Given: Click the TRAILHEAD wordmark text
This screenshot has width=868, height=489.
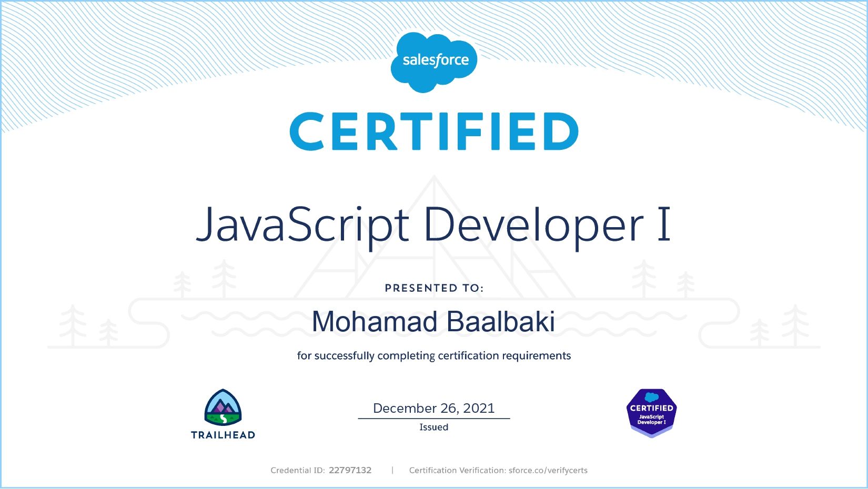Looking at the screenshot, I should click(x=223, y=435).
